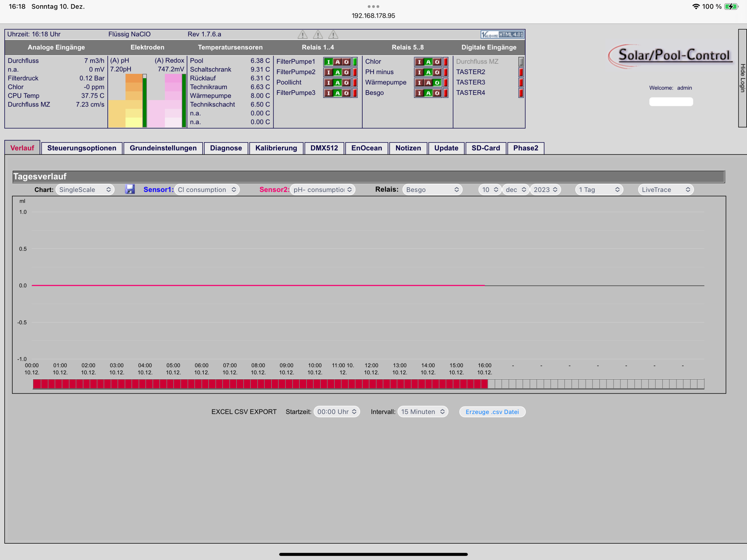Click the third warning triangle icon
This screenshot has width=747, height=560.
[333, 34]
